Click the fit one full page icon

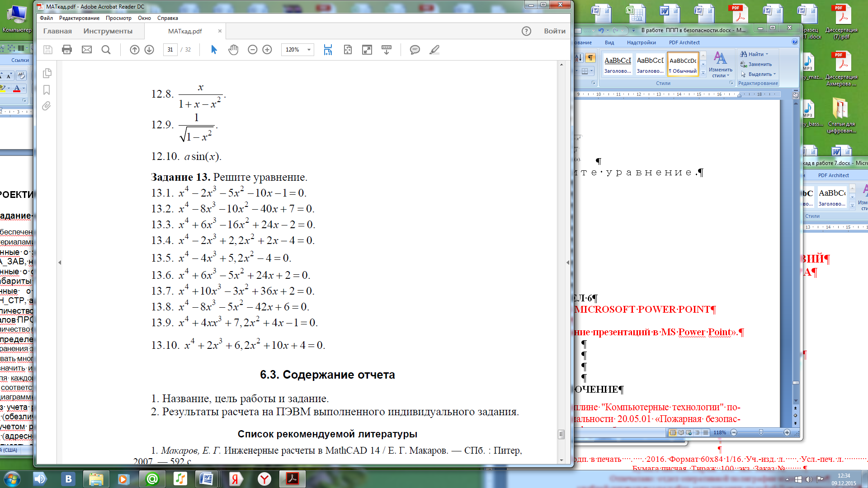[x=348, y=50]
